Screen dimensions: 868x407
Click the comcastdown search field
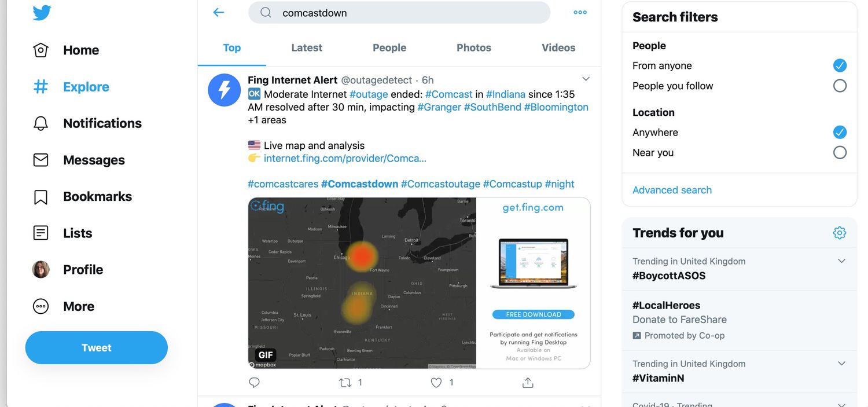[405, 13]
